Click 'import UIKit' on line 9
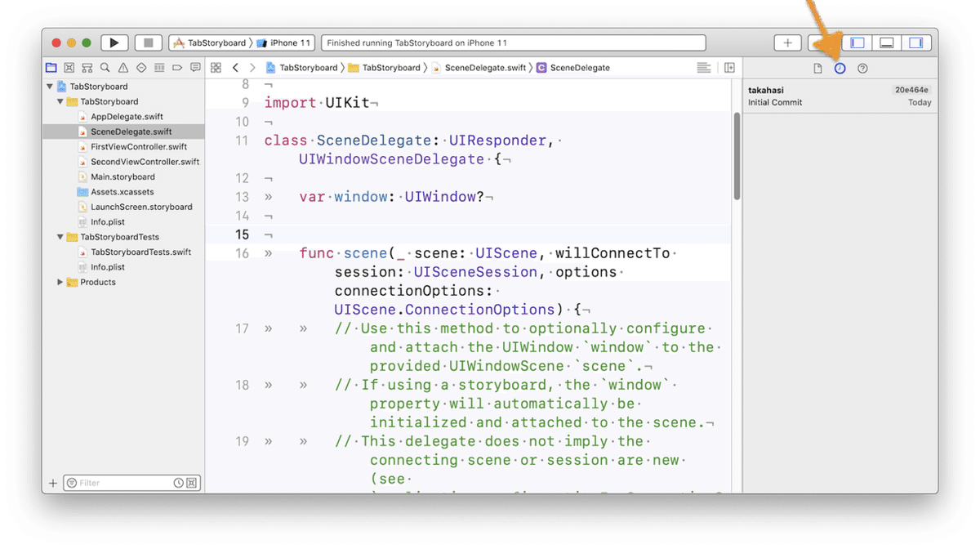The image size is (980, 549). [317, 103]
